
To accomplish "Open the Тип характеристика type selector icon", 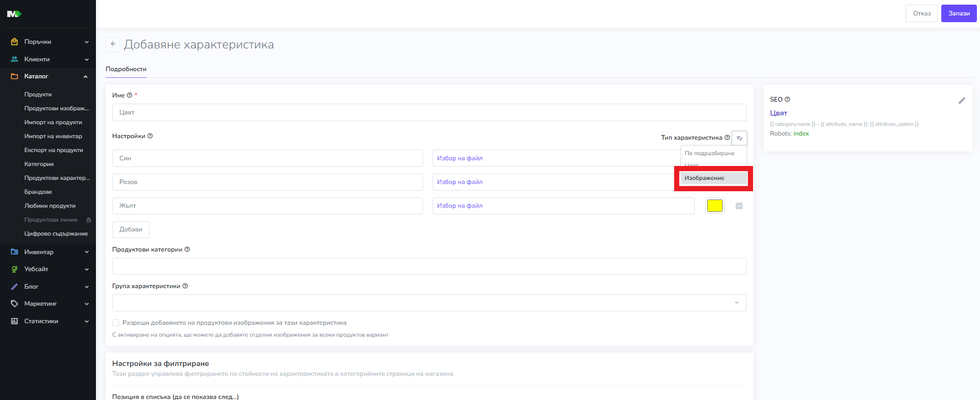I will tap(739, 138).
